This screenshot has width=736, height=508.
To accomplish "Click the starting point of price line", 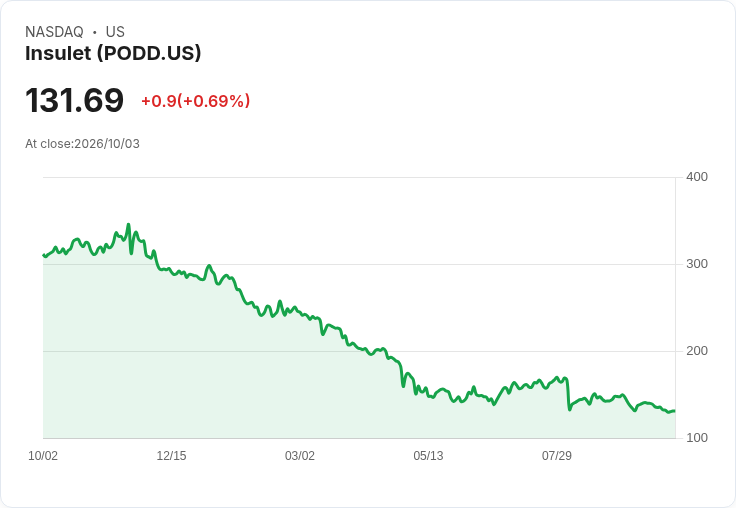I will coord(44,255).
